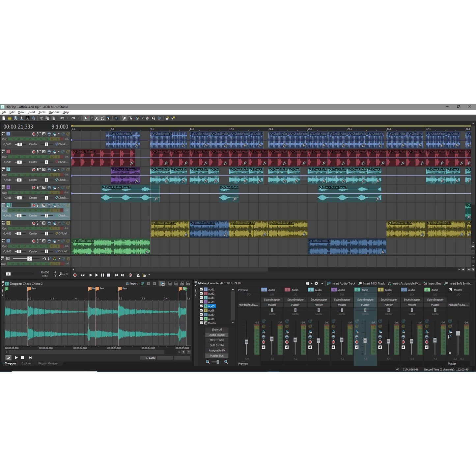Click the Insert MIDI Track icon
The image size is (476, 476).
(x=372, y=283)
